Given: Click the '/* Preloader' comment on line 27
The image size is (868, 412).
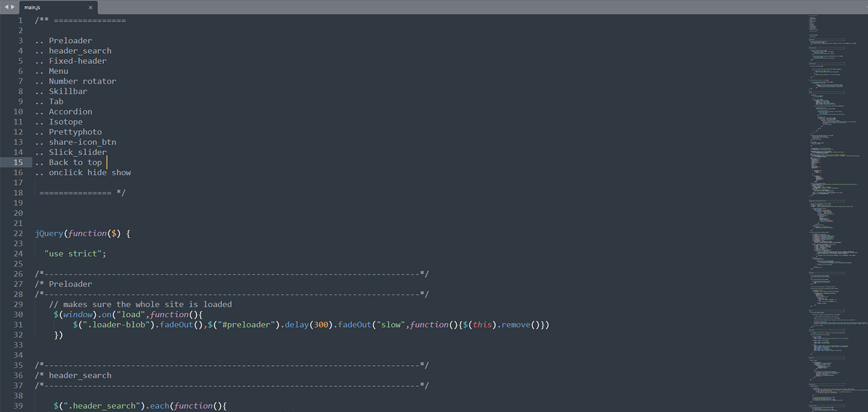Looking at the screenshot, I should pyautogui.click(x=63, y=284).
